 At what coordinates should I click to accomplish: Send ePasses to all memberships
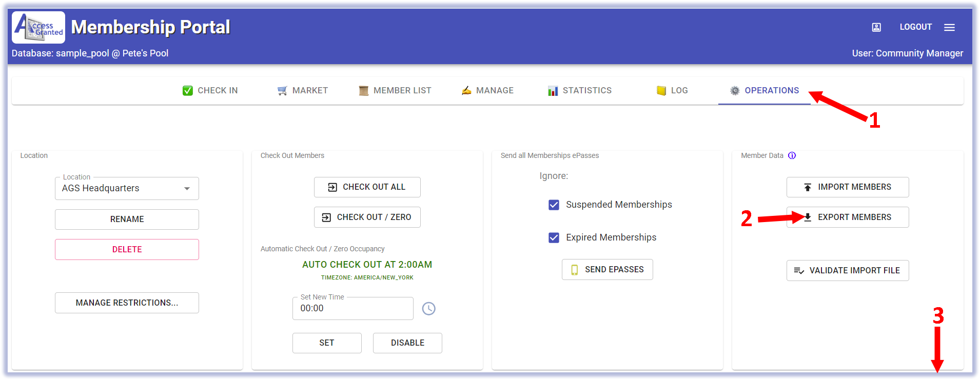click(x=607, y=270)
